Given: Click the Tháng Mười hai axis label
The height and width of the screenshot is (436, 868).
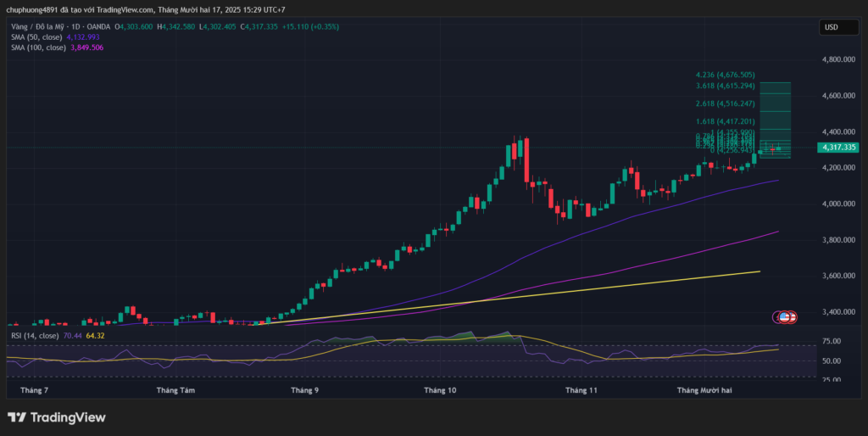Looking at the screenshot, I should [705, 390].
